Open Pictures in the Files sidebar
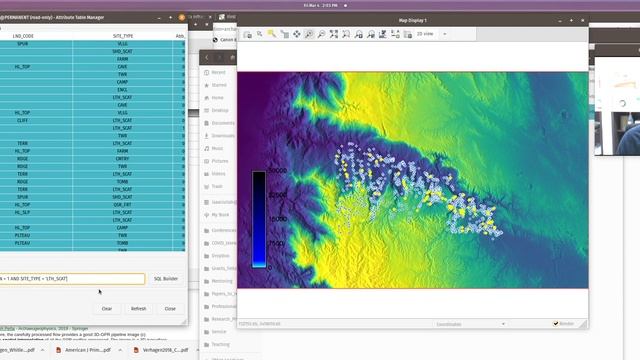The width and height of the screenshot is (640, 360). tap(220, 161)
